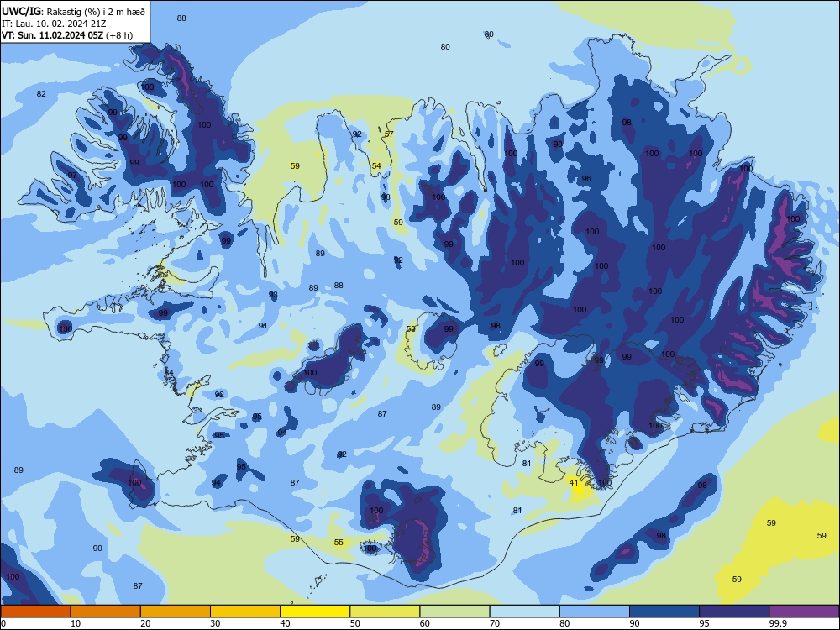Click the 'IT: Lau. 10. 02. 2024 21Z' line
The height and width of the screenshot is (630, 840).
point(54,24)
